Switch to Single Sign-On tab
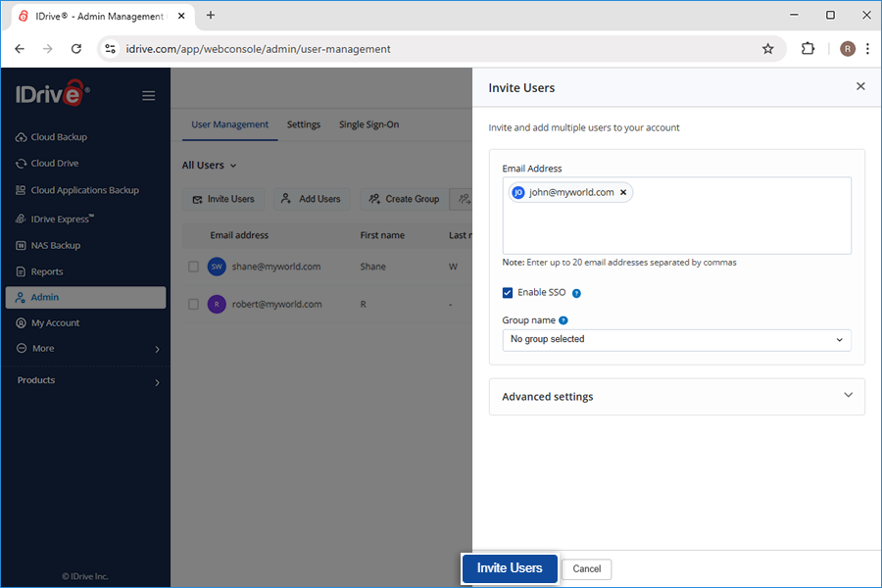The width and height of the screenshot is (882, 588). pyautogui.click(x=369, y=124)
